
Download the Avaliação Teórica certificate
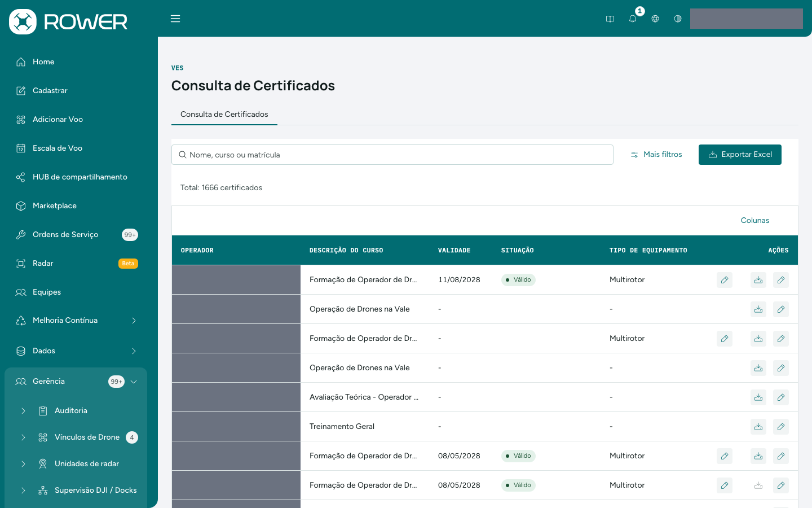point(758,397)
